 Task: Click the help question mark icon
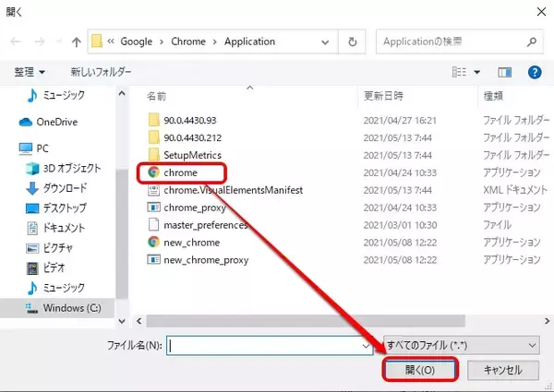click(x=533, y=72)
